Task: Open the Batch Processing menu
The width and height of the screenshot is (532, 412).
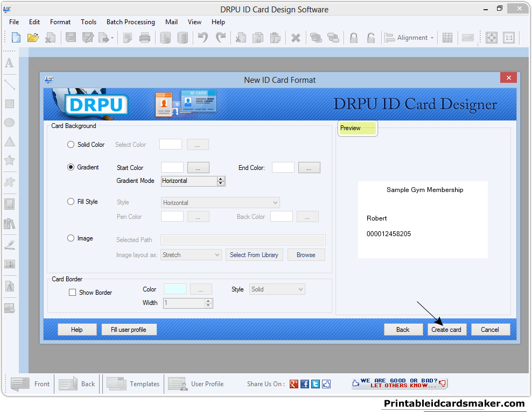Action: (x=131, y=22)
